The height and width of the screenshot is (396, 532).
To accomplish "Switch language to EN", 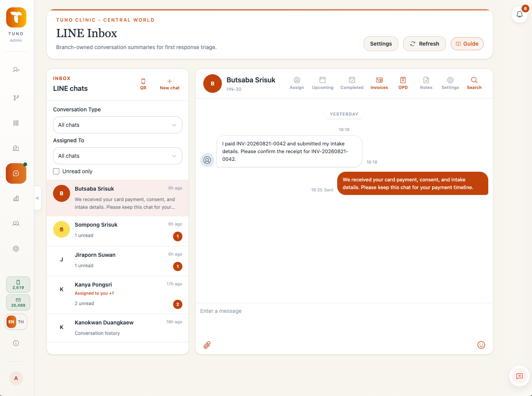I will [11, 322].
